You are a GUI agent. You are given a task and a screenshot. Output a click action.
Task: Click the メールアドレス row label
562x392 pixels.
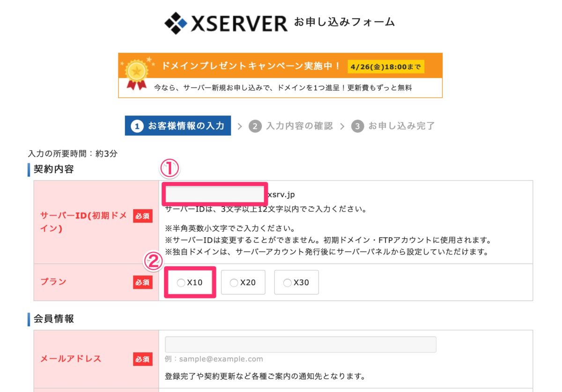[x=70, y=359]
